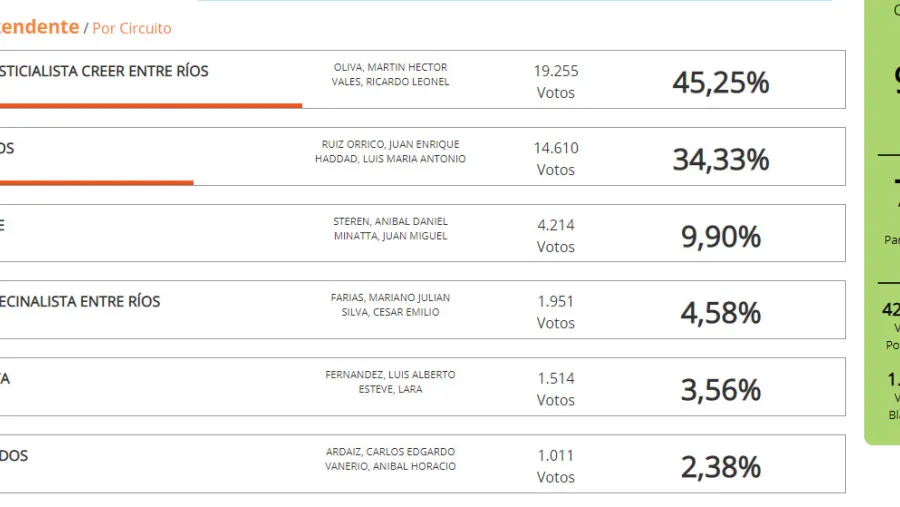Click the Intendente section heading
This screenshot has height=507, width=900.
click(x=39, y=27)
